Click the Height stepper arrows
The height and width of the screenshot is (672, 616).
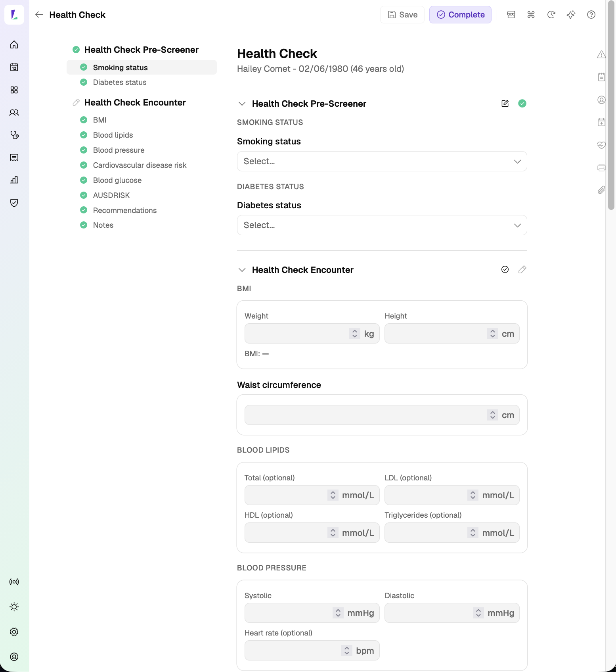pyautogui.click(x=492, y=334)
